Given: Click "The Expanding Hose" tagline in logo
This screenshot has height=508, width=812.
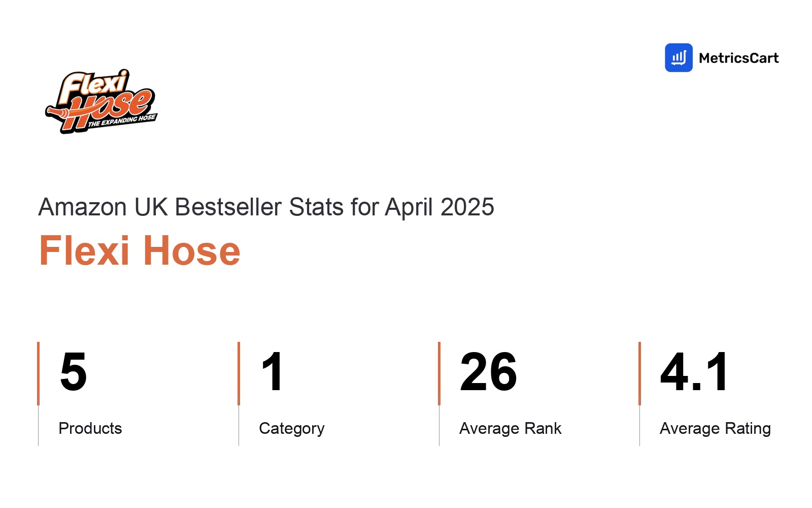Looking at the screenshot, I should point(122,120).
